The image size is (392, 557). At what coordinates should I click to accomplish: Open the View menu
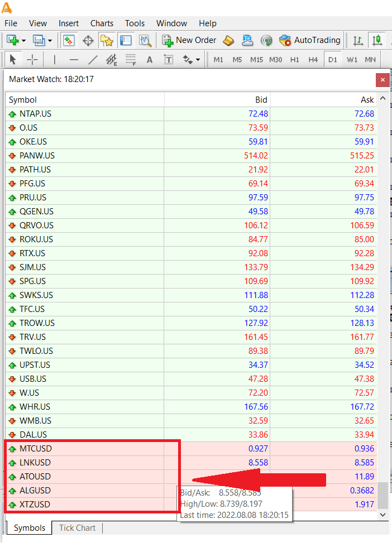[37, 23]
